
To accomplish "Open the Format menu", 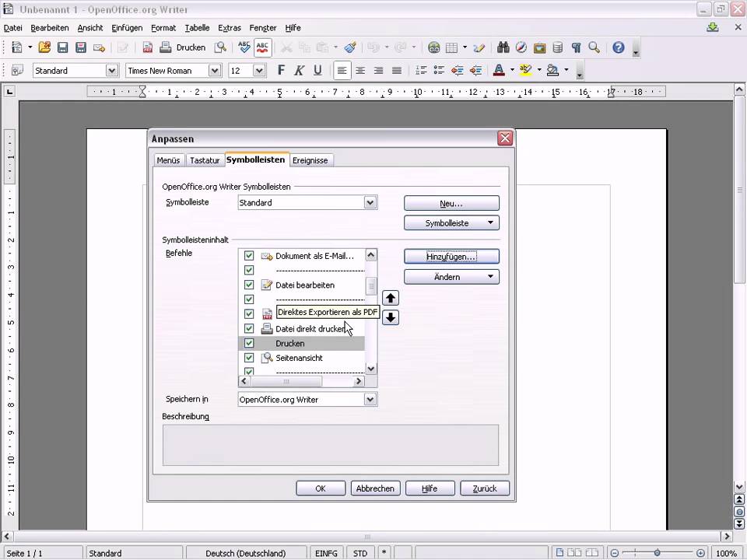I will (x=163, y=28).
